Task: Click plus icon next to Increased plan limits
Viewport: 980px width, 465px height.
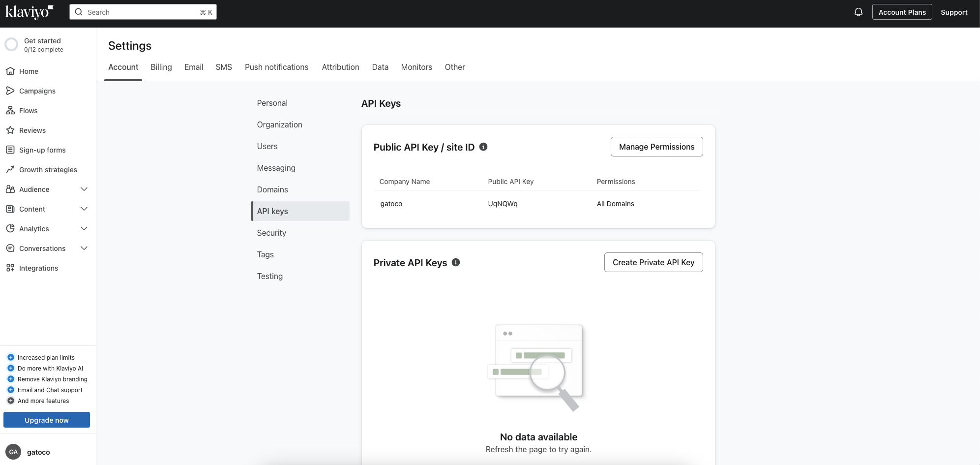Action: [11, 357]
